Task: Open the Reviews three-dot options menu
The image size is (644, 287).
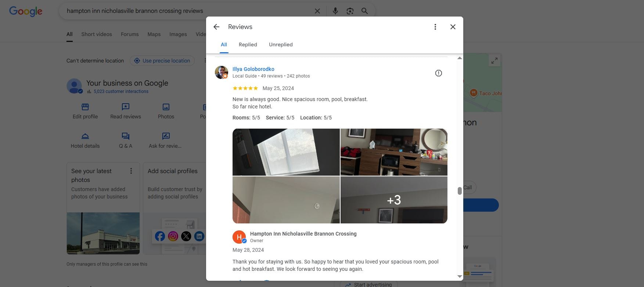Action: pos(435,27)
